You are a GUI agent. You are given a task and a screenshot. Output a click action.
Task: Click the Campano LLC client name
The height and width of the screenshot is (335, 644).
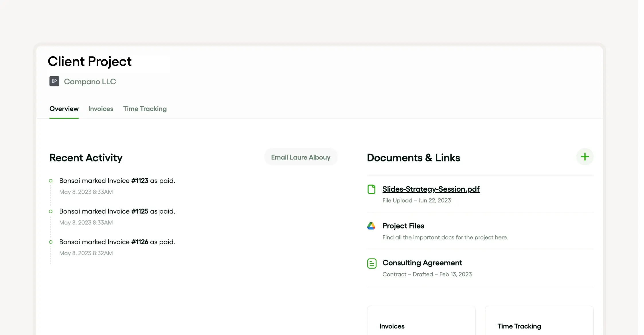pos(90,81)
